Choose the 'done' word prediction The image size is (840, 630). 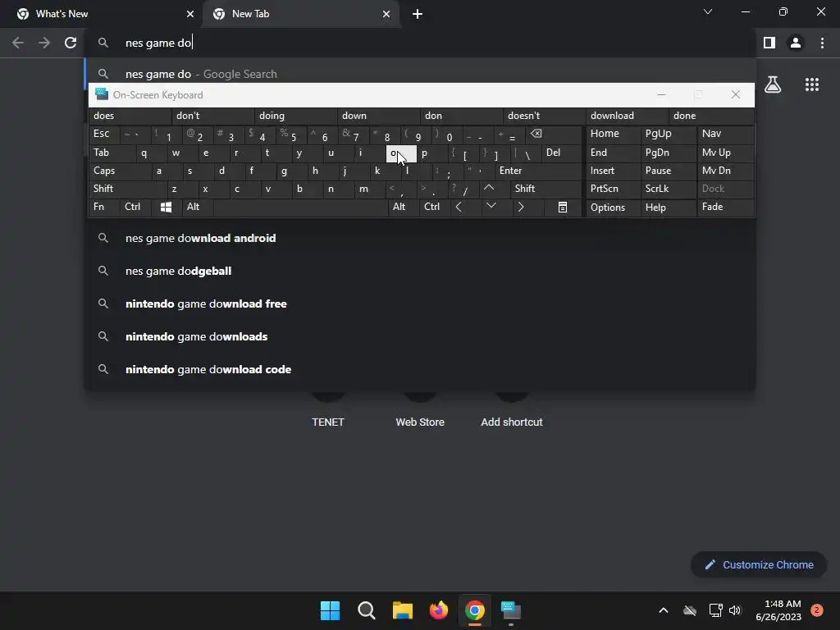(711, 116)
